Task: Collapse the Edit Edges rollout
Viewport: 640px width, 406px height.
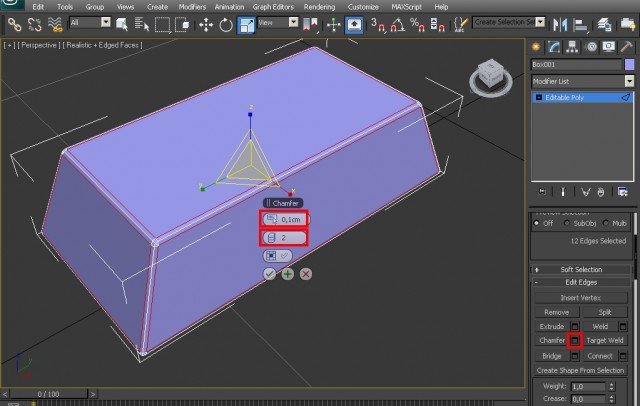Action: click(x=582, y=282)
